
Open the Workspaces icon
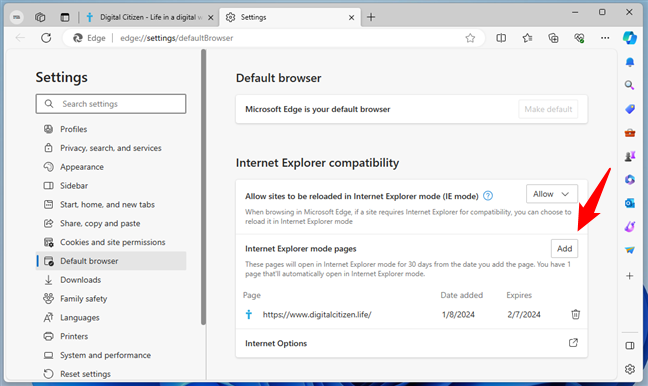point(40,17)
